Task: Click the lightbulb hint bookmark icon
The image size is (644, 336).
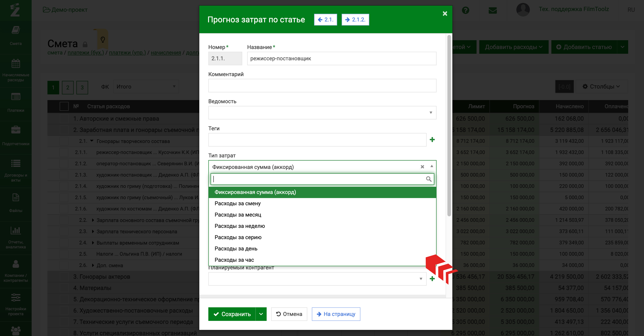Action: [x=103, y=39]
